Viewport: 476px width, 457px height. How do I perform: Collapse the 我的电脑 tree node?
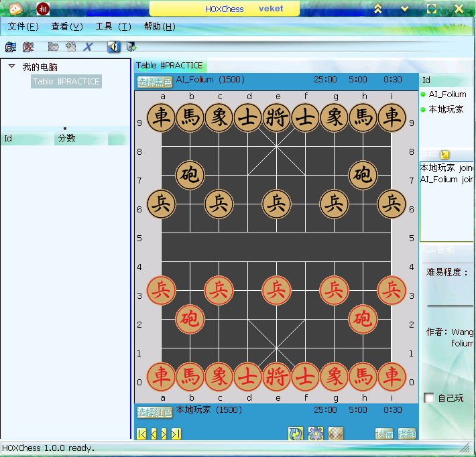(11, 66)
